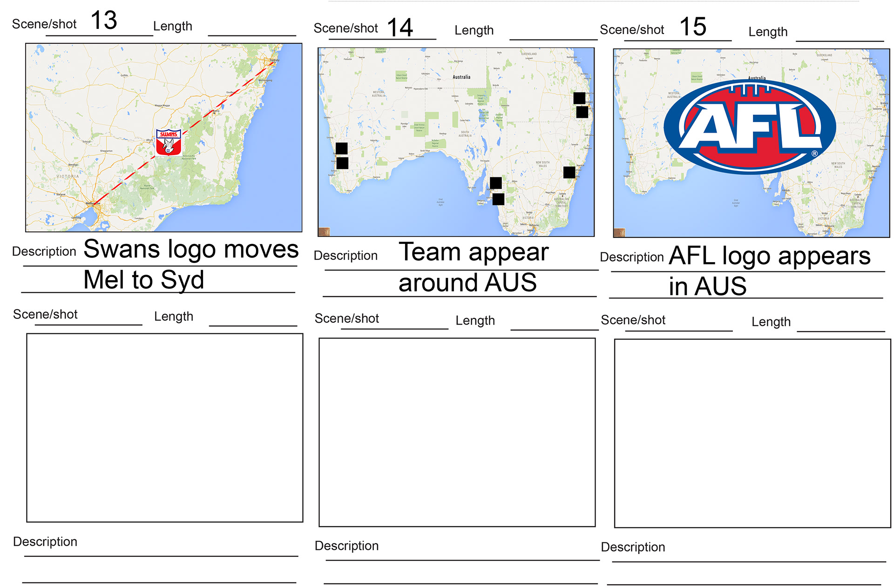
Task: Click satellite thumbnail in scene 15 map corner
Action: 619,232
